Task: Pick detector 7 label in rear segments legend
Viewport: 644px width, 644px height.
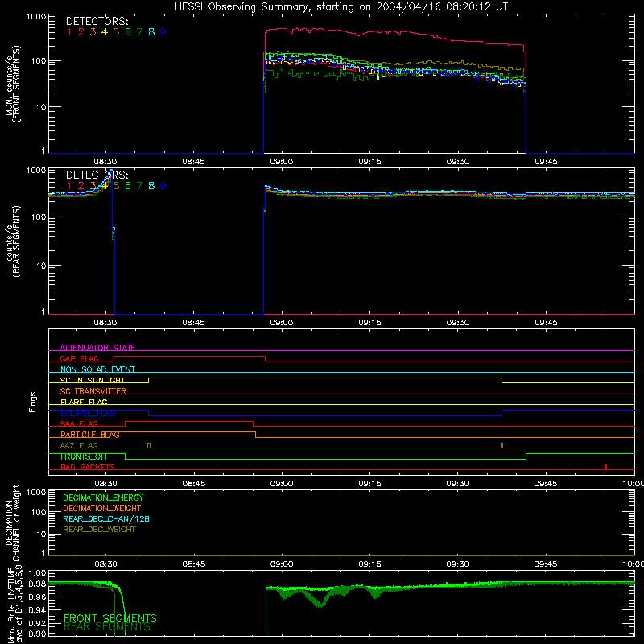Action: coord(139,186)
